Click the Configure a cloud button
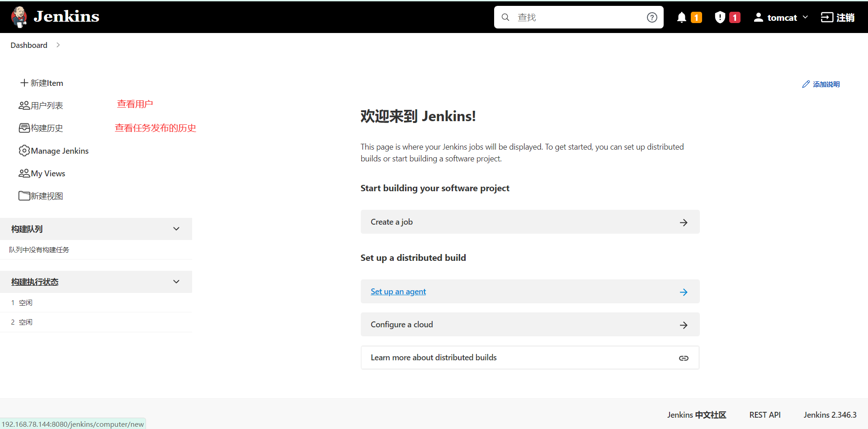The width and height of the screenshot is (868, 429). pyautogui.click(x=530, y=325)
